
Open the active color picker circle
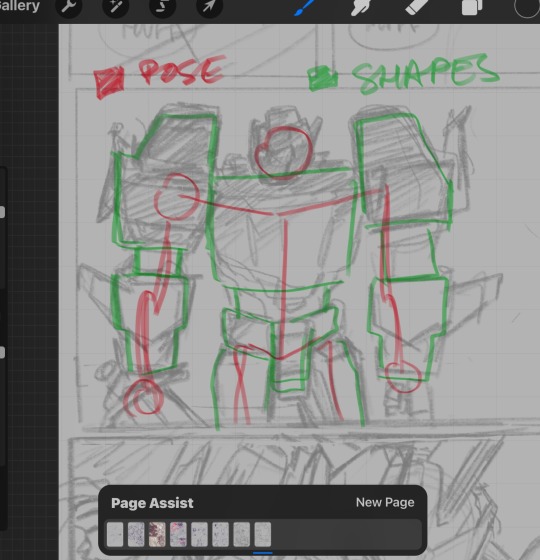[527, 7]
